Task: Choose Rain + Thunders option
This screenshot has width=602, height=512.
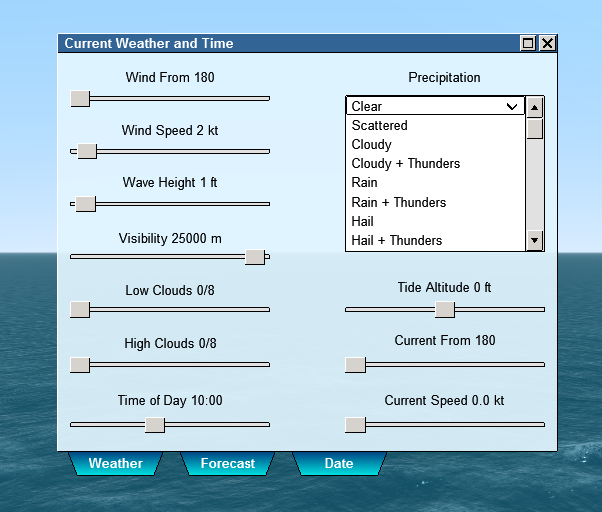Action: pos(435,202)
